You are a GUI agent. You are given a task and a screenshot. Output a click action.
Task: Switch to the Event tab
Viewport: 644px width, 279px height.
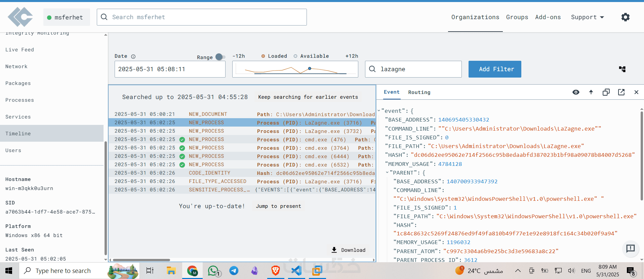pyautogui.click(x=392, y=92)
